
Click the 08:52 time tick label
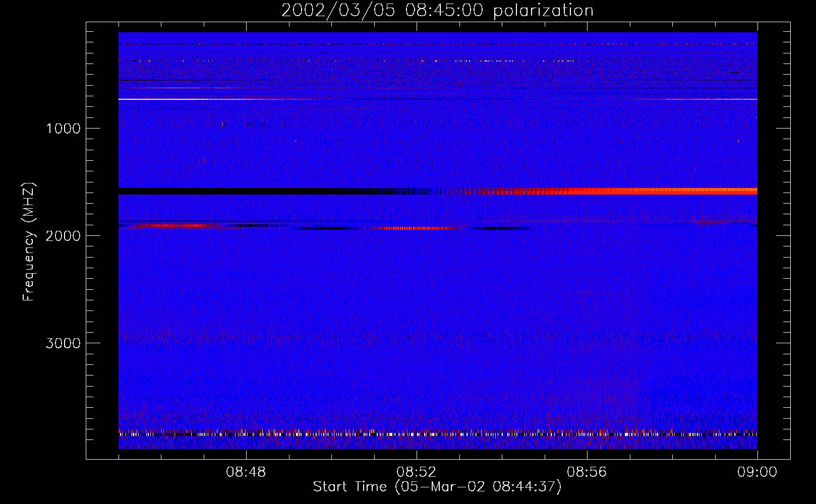tap(417, 472)
